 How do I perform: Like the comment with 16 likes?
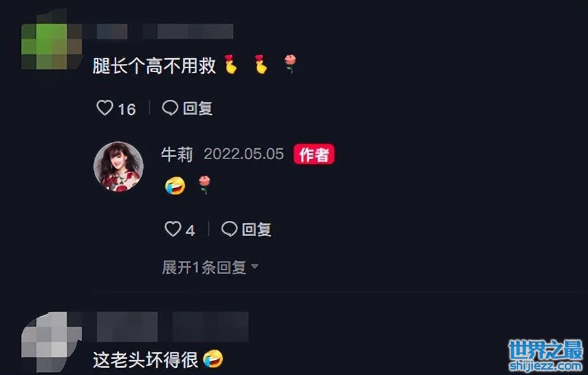[x=105, y=108]
